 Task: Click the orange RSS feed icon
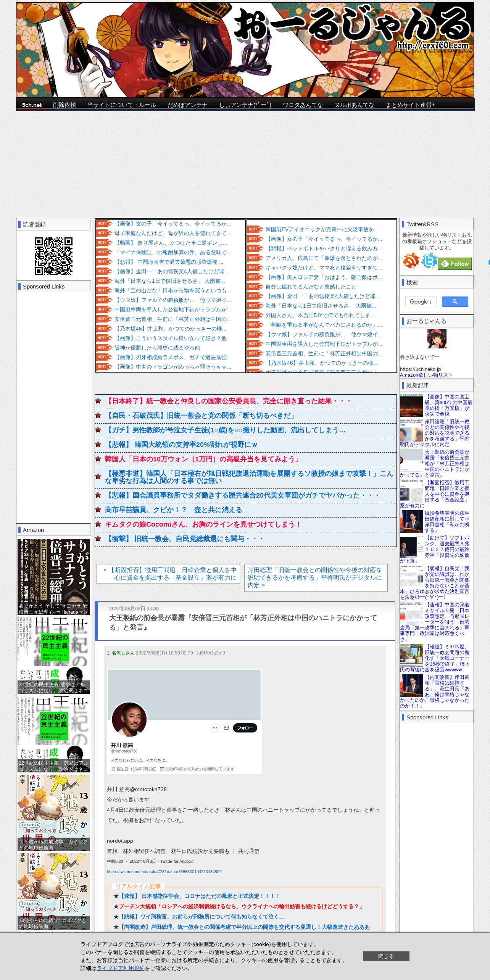tap(411, 261)
